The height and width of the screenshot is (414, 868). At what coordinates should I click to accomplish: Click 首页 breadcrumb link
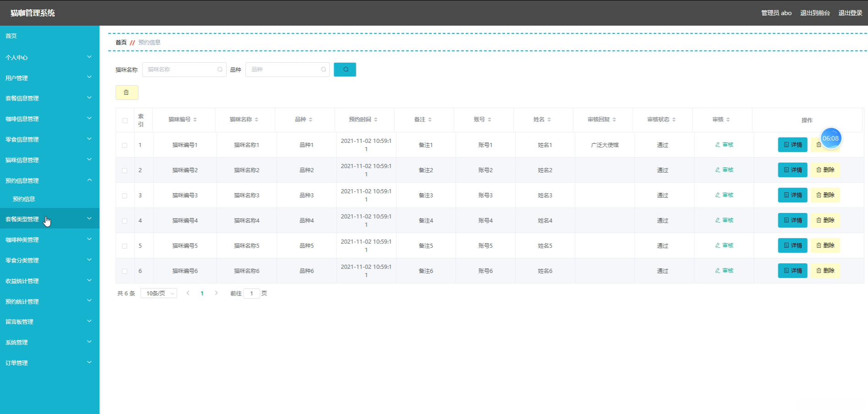coord(121,42)
